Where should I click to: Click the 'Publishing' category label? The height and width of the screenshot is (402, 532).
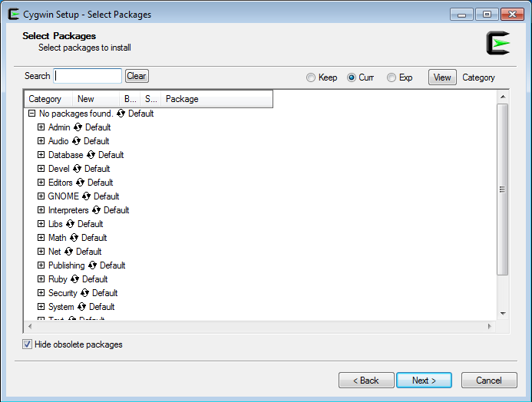coord(67,265)
